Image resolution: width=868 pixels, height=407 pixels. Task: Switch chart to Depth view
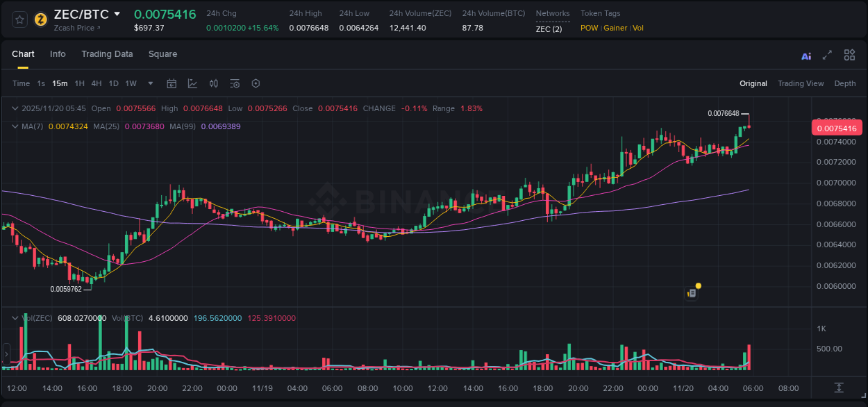[x=845, y=83]
